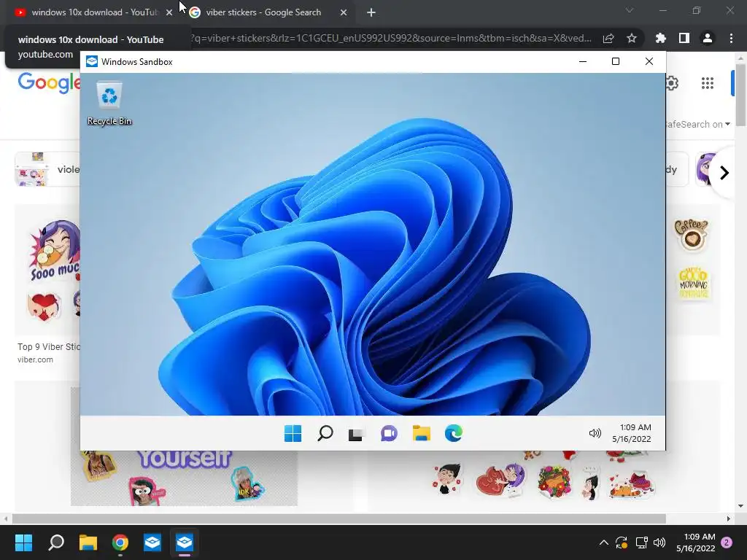Viewport: 747px width, 560px height.
Task: Click the Sandbox volume speaker icon
Action: coord(595,433)
